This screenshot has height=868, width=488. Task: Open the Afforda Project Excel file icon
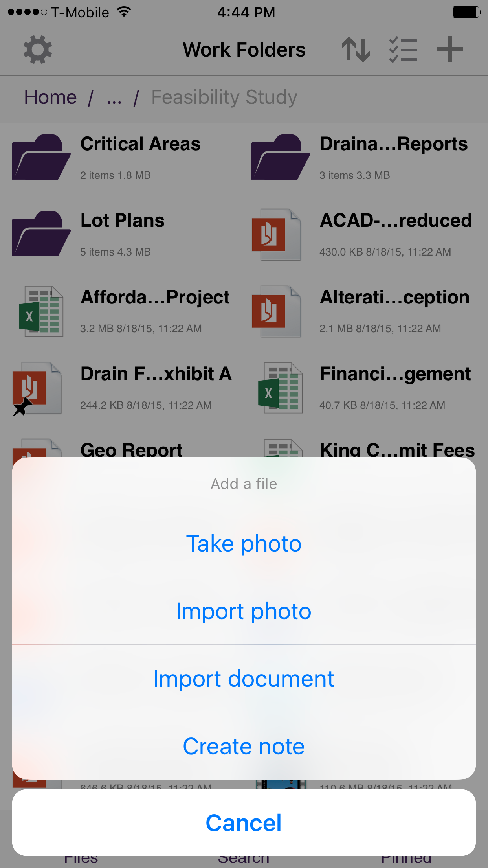pyautogui.click(x=41, y=311)
